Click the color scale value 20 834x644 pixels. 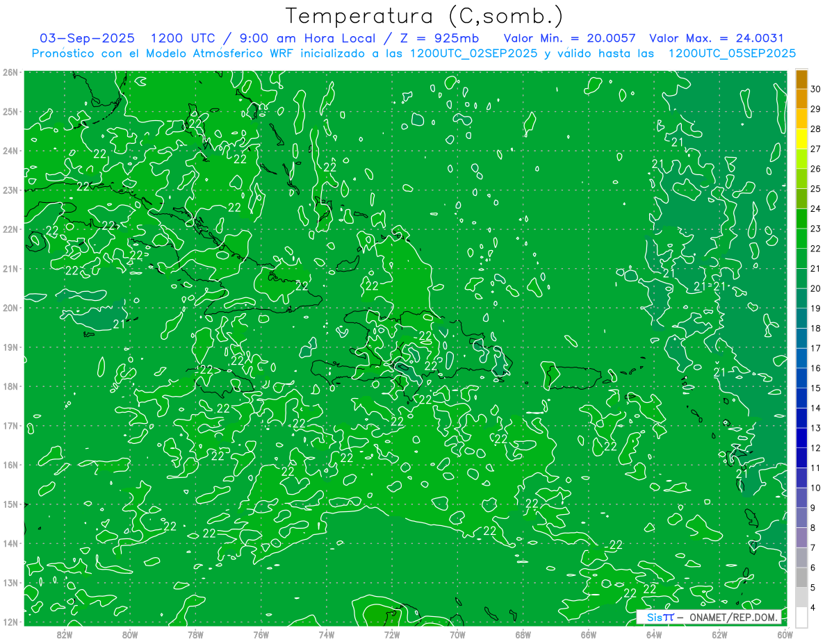815,288
